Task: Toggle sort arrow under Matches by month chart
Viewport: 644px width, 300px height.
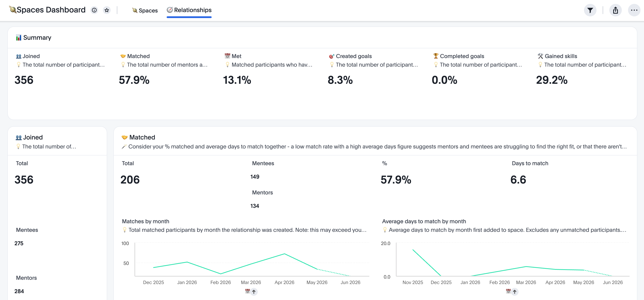Action: tap(254, 292)
